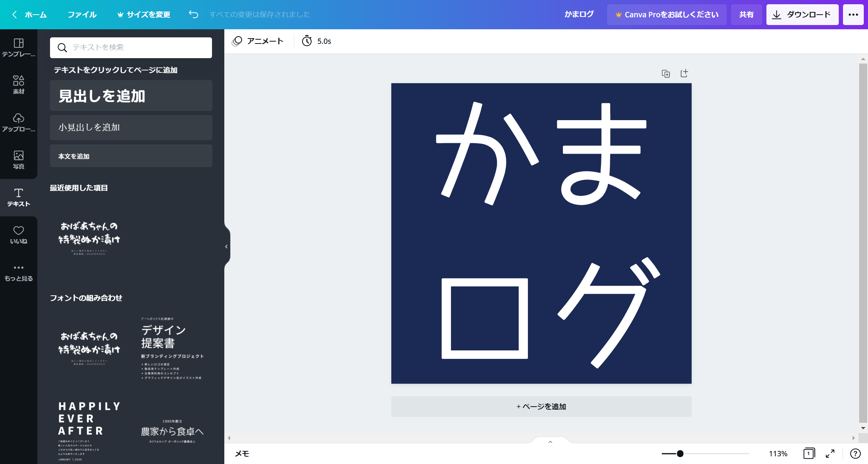This screenshot has width=868, height=464.
Task: Enter fullscreen presentation mode
Action: pyautogui.click(x=830, y=454)
